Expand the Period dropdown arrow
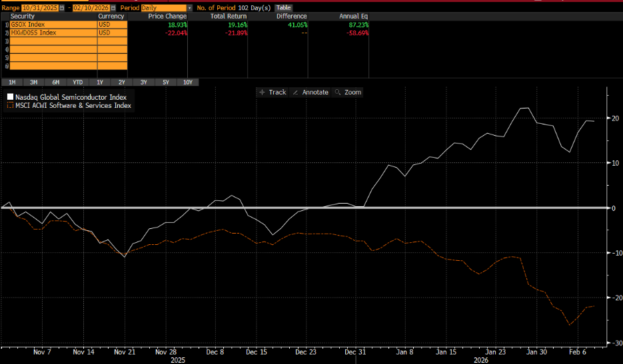The width and height of the screenshot is (623, 364). (189, 7)
